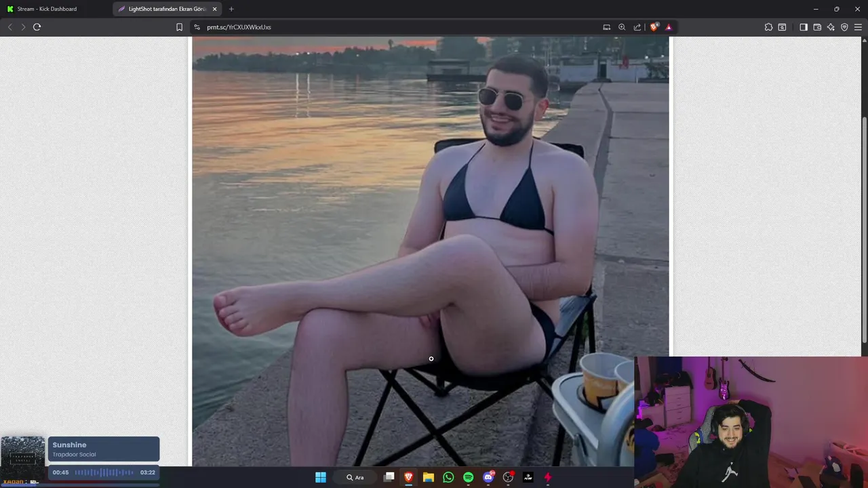Open a new browser tab

231,9
